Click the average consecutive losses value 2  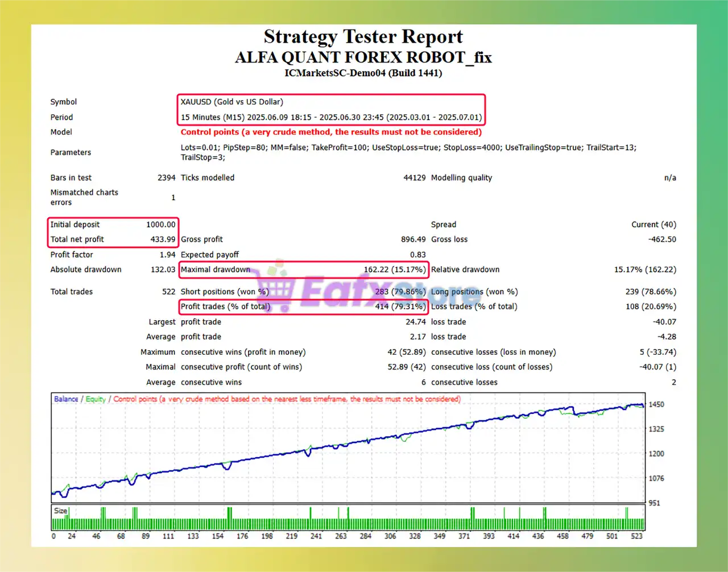tap(674, 382)
